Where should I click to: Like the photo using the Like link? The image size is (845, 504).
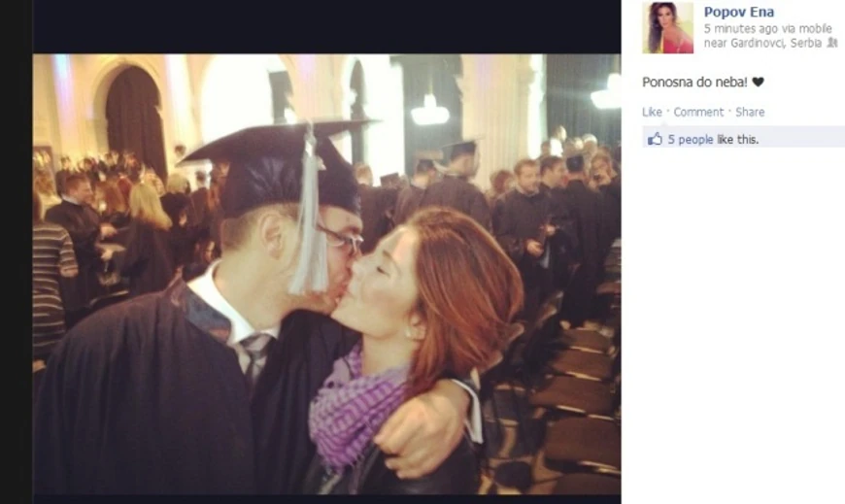pyautogui.click(x=652, y=112)
